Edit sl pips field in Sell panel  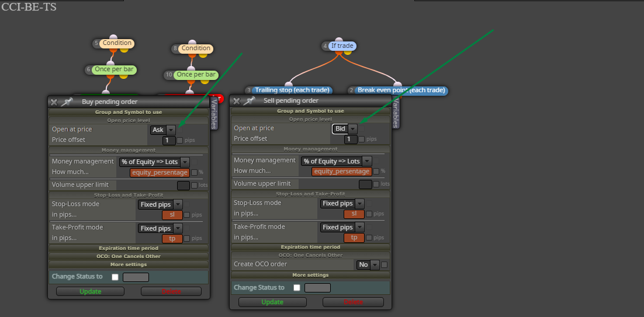[x=354, y=214]
